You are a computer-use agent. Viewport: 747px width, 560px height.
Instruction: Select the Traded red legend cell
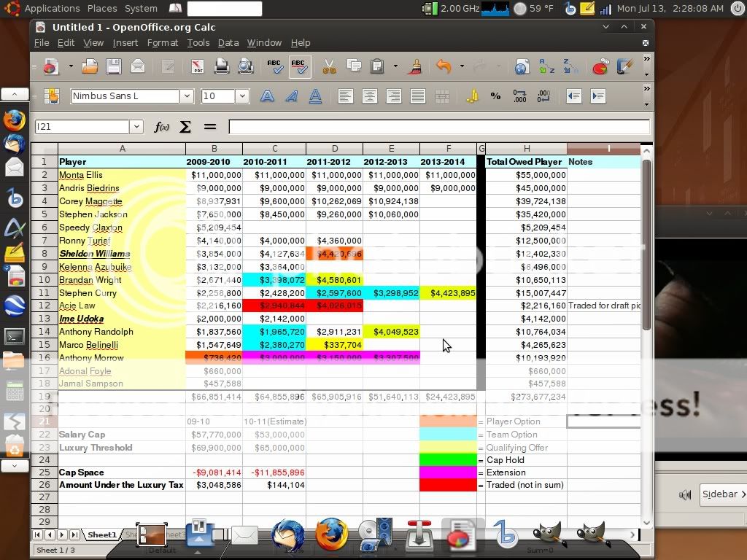click(x=448, y=485)
